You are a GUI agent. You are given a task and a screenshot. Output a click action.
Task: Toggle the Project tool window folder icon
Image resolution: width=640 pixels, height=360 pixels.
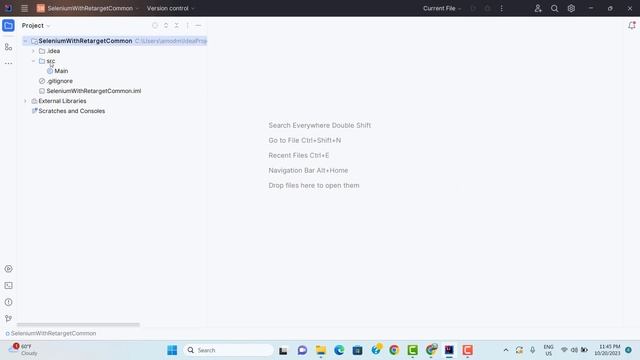8,25
